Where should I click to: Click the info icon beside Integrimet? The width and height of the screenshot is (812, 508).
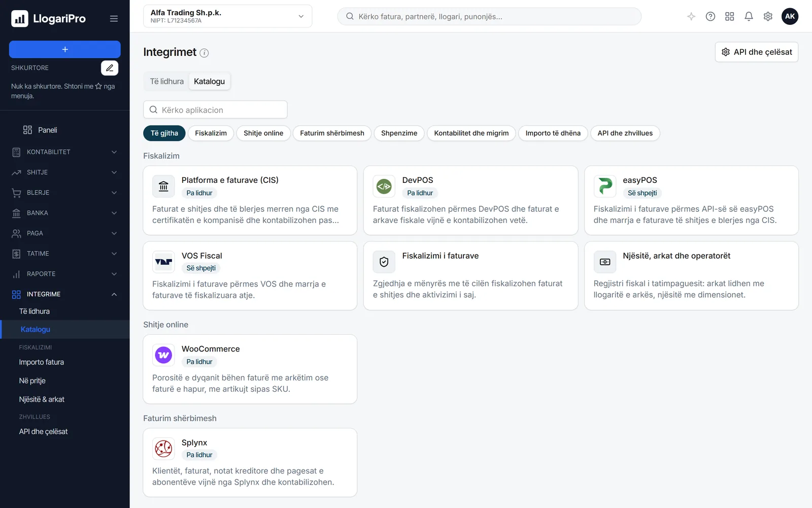pos(204,53)
